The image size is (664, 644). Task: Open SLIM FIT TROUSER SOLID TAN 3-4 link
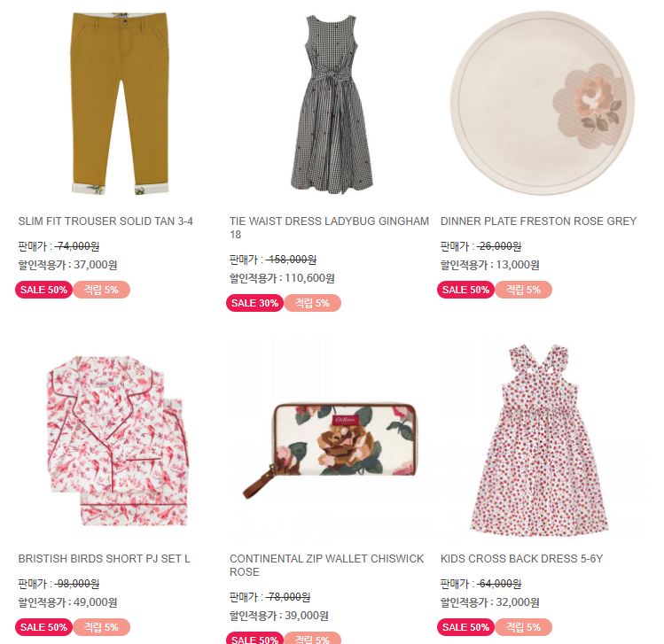point(105,221)
